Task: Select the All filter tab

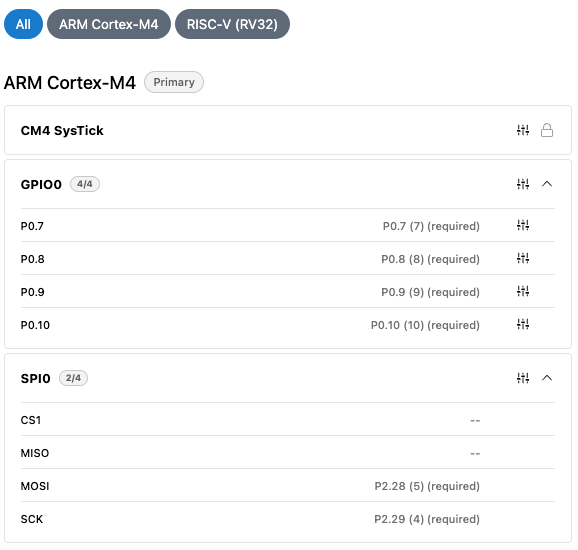Action: click(x=23, y=24)
